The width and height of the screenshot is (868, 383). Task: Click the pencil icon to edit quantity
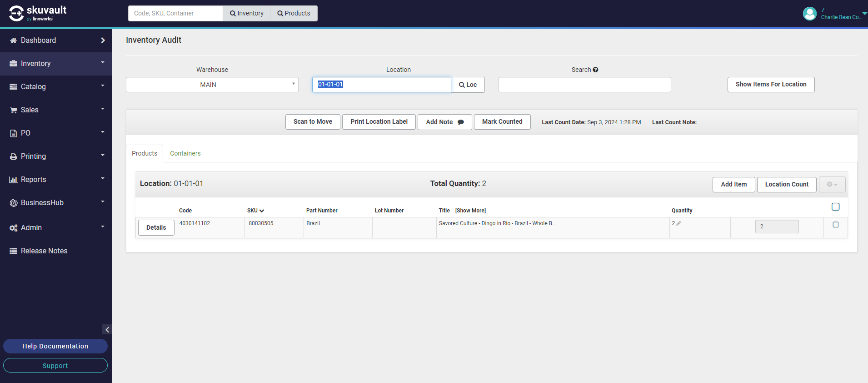[678, 223]
